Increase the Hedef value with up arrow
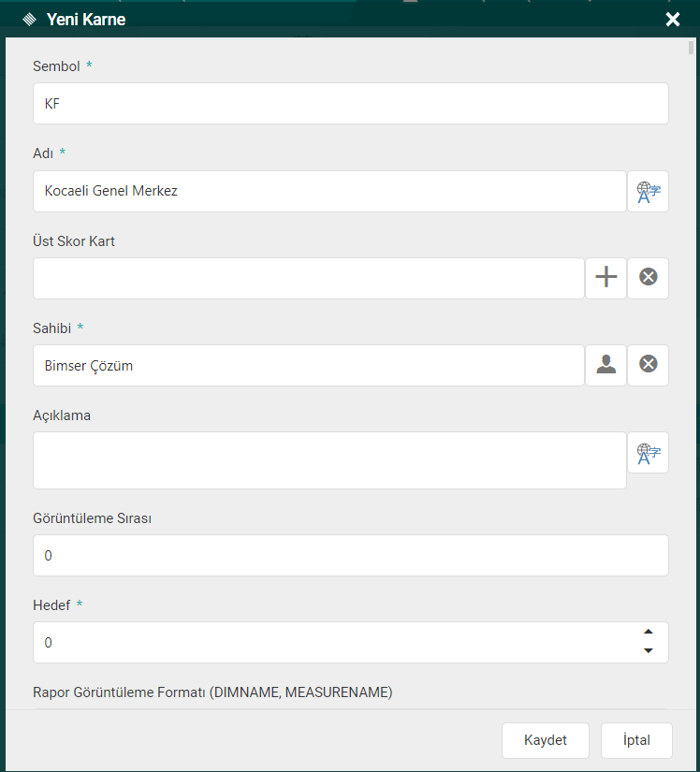This screenshot has width=700, height=772. point(649,632)
